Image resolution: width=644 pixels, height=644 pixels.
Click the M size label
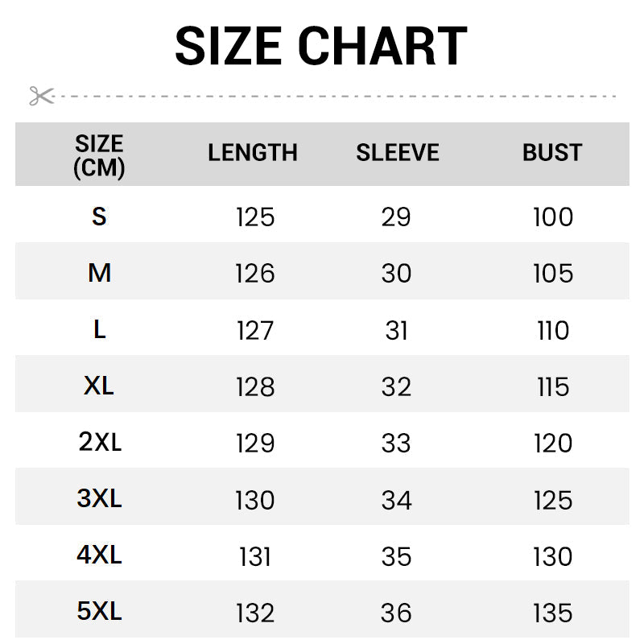pyautogui.click(x=99, y=273)
